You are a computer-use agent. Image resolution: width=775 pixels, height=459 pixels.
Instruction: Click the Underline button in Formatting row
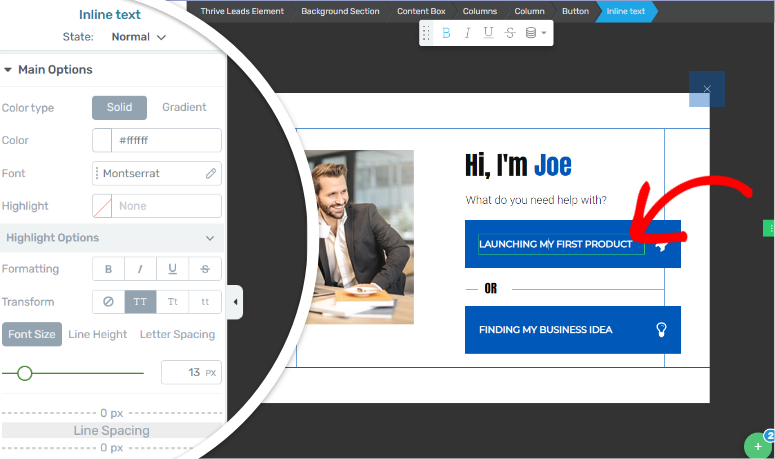pyautogui.click(x=172, y=269)
